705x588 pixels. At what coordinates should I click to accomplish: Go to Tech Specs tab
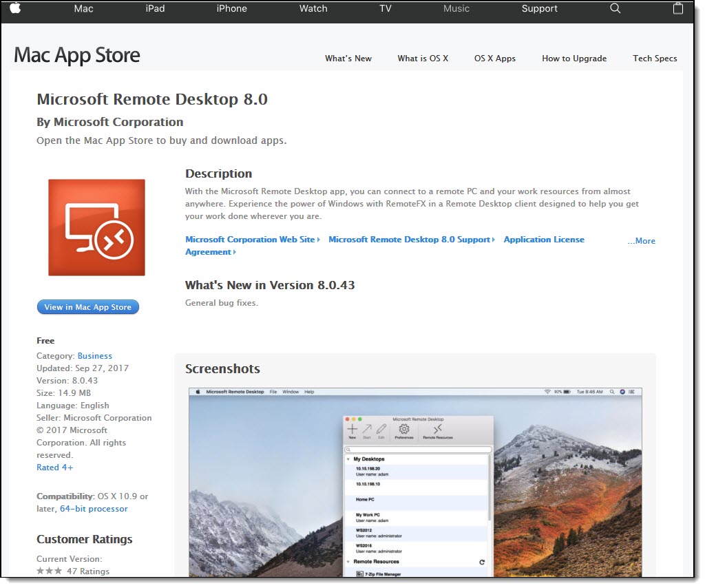(x=655, y=59)
